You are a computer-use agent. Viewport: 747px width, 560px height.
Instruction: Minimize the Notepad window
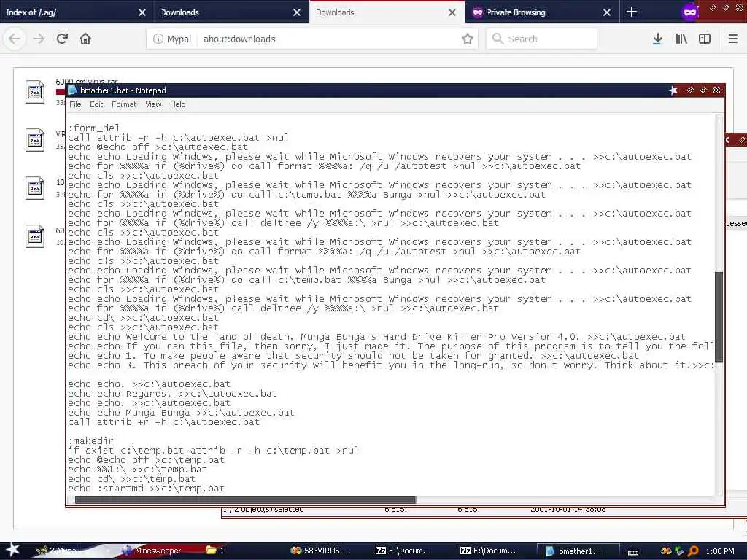690,90
